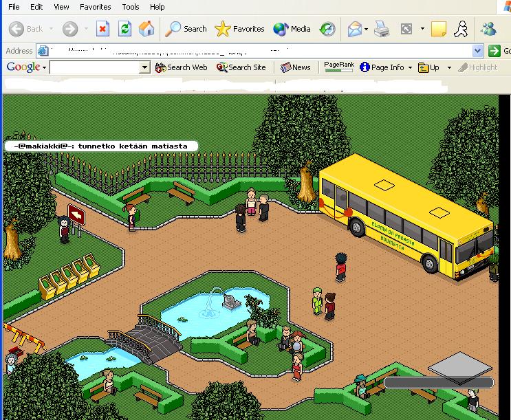
Task: Click the green-capped avatar in green outfit
Action: pos(317,301)
